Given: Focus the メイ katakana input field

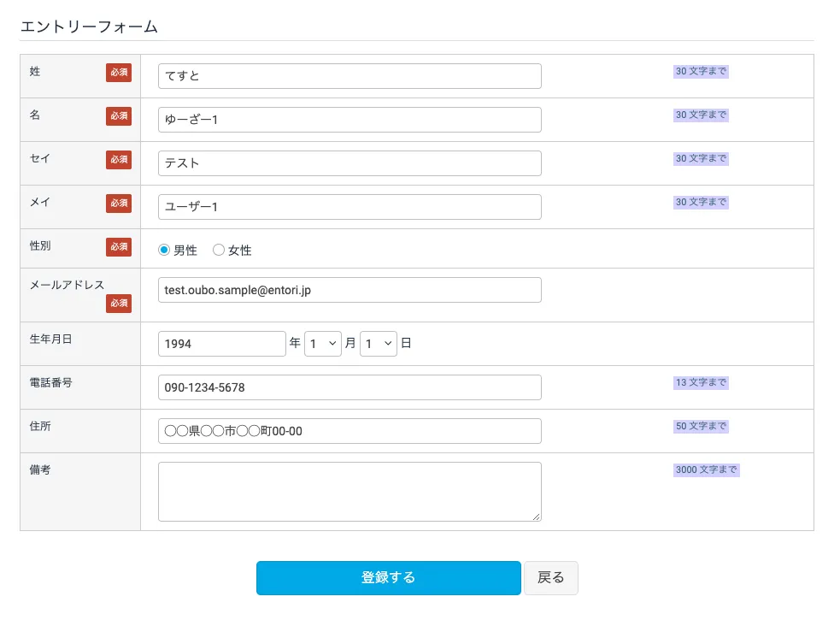Looking at the screenshot, I should 349,207.
